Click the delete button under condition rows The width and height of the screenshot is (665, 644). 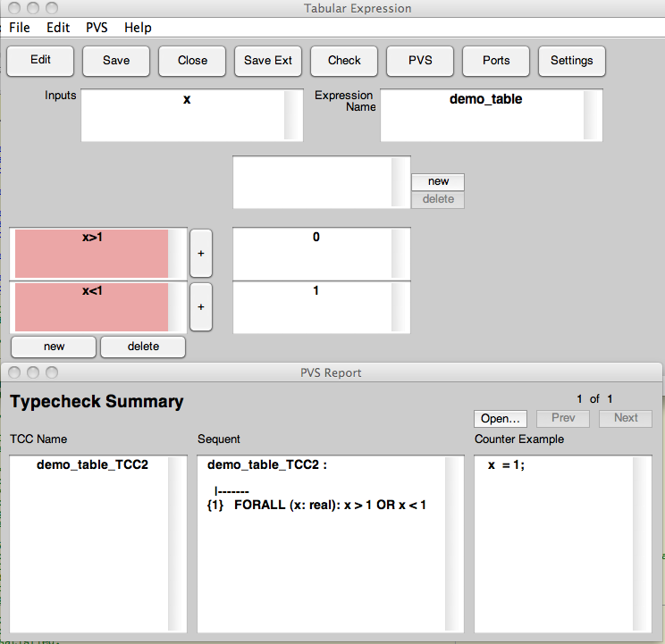143,347
